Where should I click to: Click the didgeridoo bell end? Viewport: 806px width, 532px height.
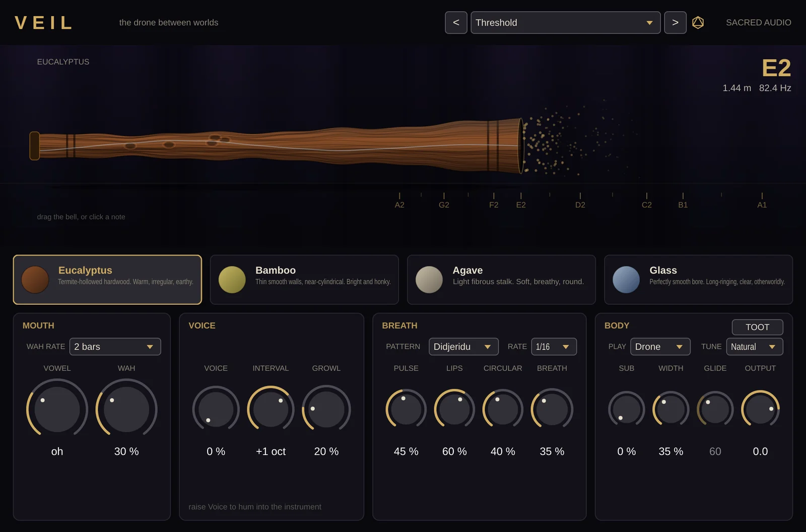point(521,146)
